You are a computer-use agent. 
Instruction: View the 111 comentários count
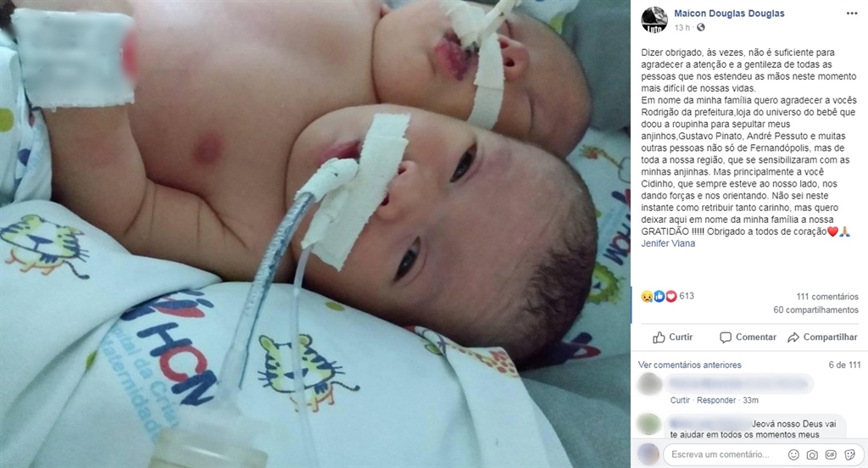pyautogui.click(x=827, y=296)
